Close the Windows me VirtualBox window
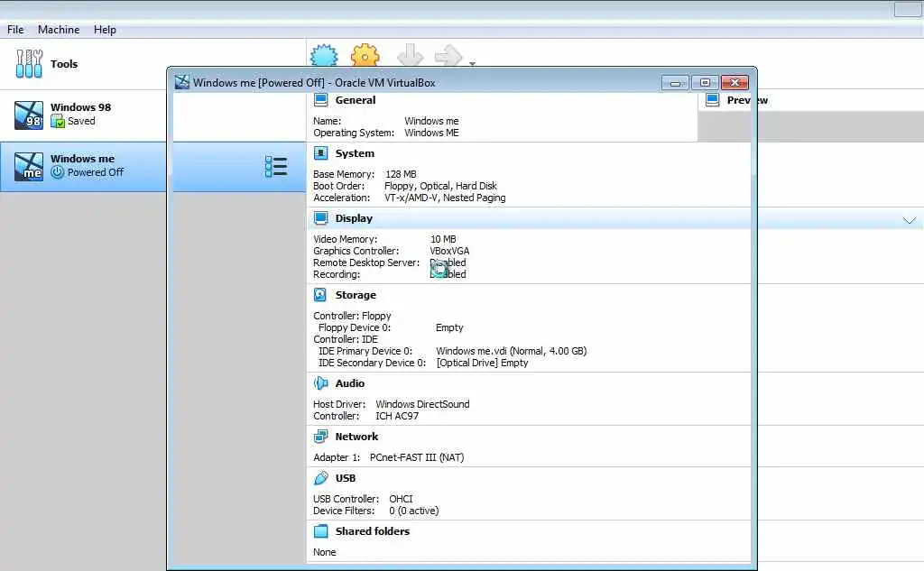The height and width of the screenshot is (571, 924). tap(735, 82)
